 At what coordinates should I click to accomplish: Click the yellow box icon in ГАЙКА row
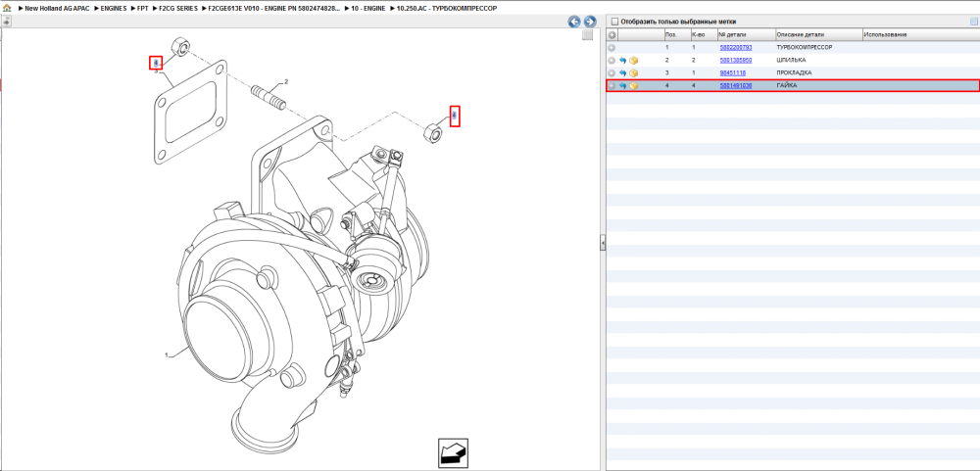[634, 85]
